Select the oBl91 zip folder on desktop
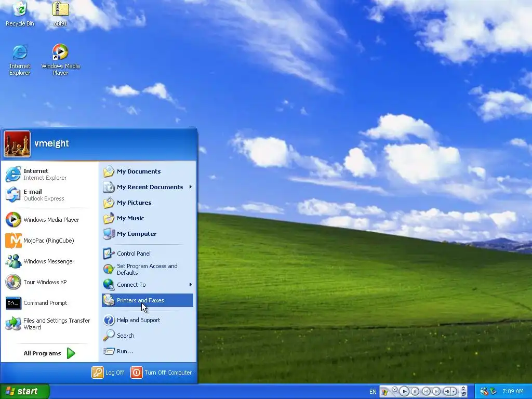 (x=60, y=14)
